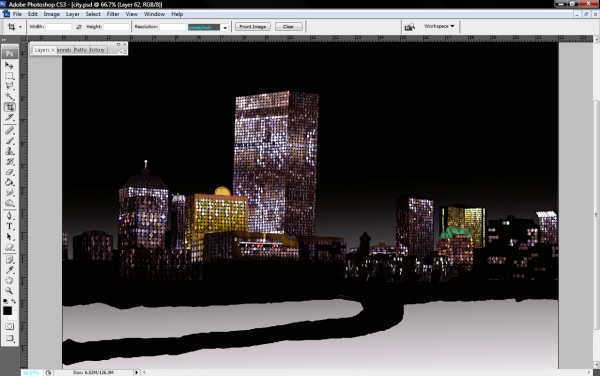Open the Image menu
The image size is (600, 376).
click(51, 14)
